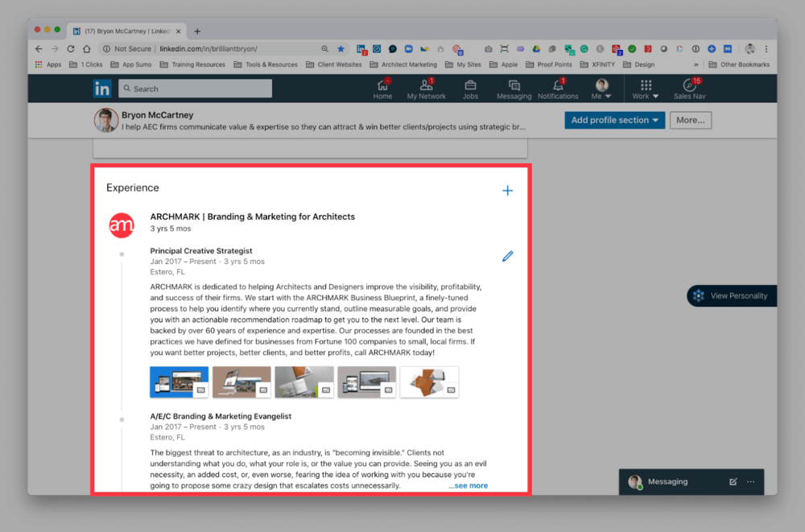
Task: Click the linkedin.com address bar URL
Action: [x=208, y=49]
